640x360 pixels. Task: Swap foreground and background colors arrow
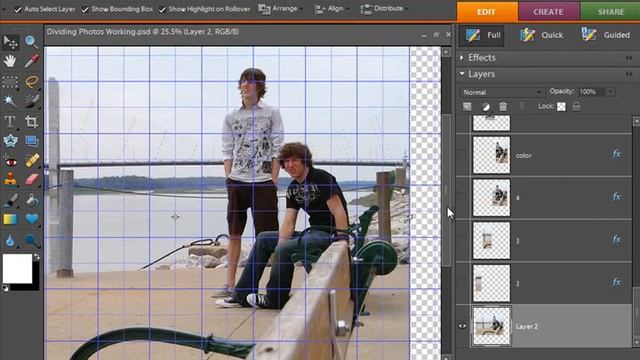click(x=37, y=256)
